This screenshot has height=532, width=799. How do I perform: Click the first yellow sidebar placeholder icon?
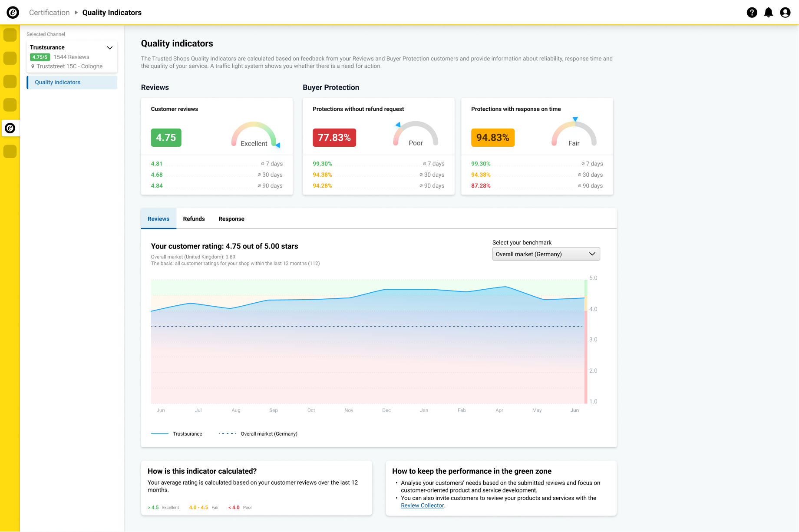tap(10, 35)
